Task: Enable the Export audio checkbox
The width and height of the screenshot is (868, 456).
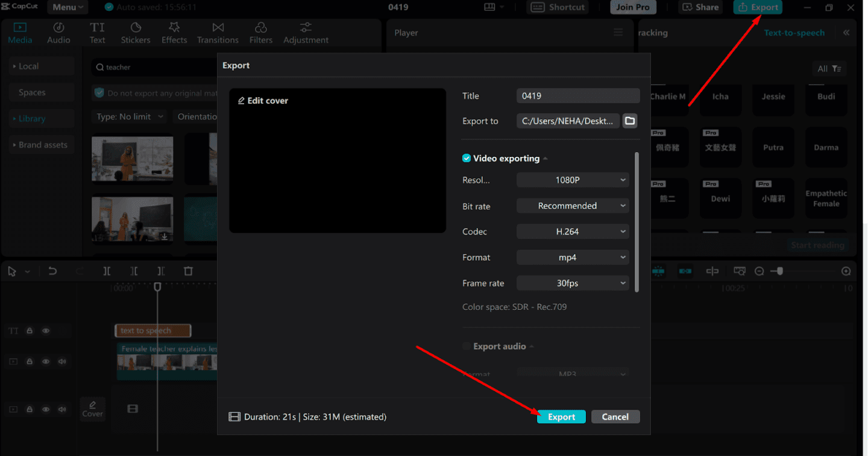Action: pyautogui.click(x=467, y=346)
